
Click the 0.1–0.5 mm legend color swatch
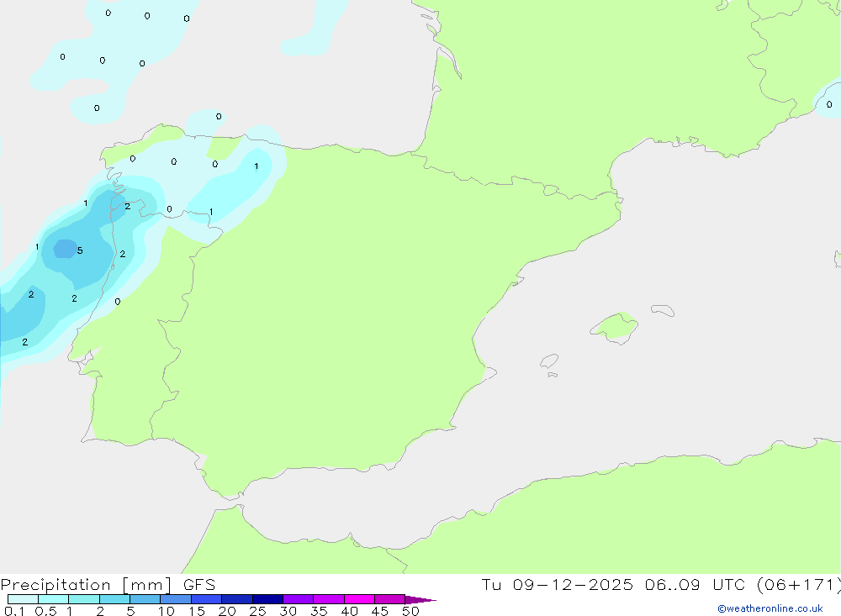coord(23,599)
